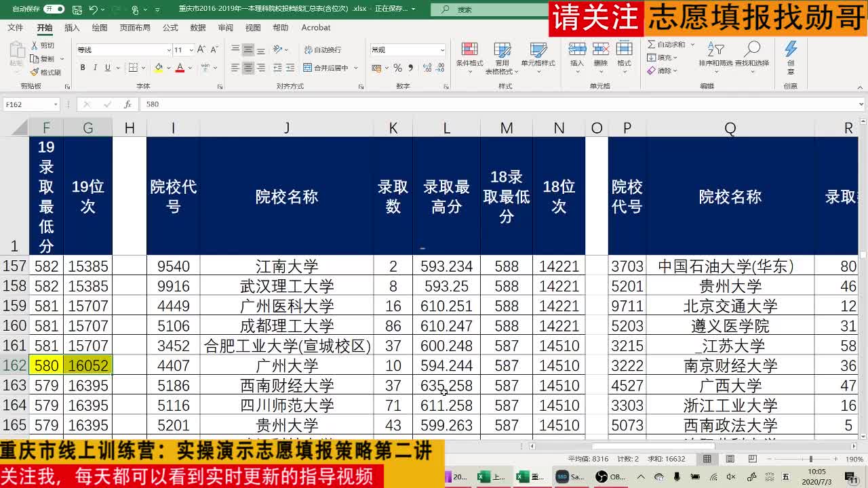Viewport: 868px width, 488px height.
Task: Switch to the 审阅 ribbon tab
Action: [x=226, y=28]
